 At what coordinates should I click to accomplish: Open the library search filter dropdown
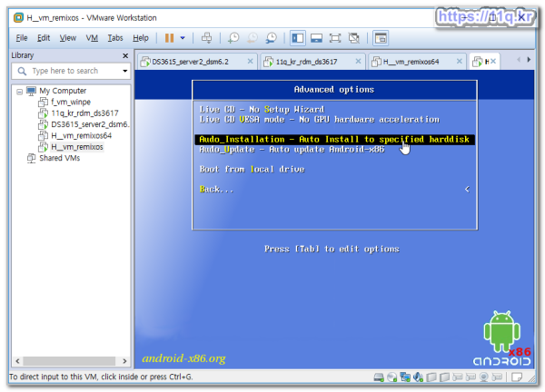[x=124, y=71]
